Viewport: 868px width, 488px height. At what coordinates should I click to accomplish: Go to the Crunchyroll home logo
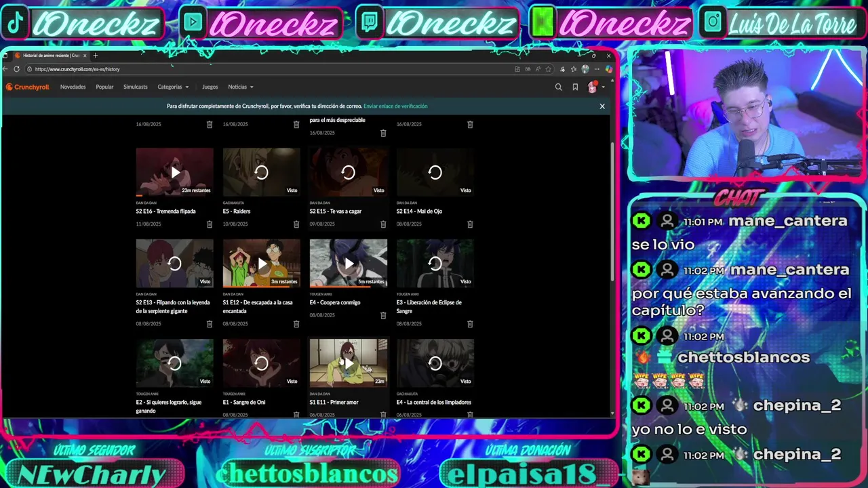point(28,87)
